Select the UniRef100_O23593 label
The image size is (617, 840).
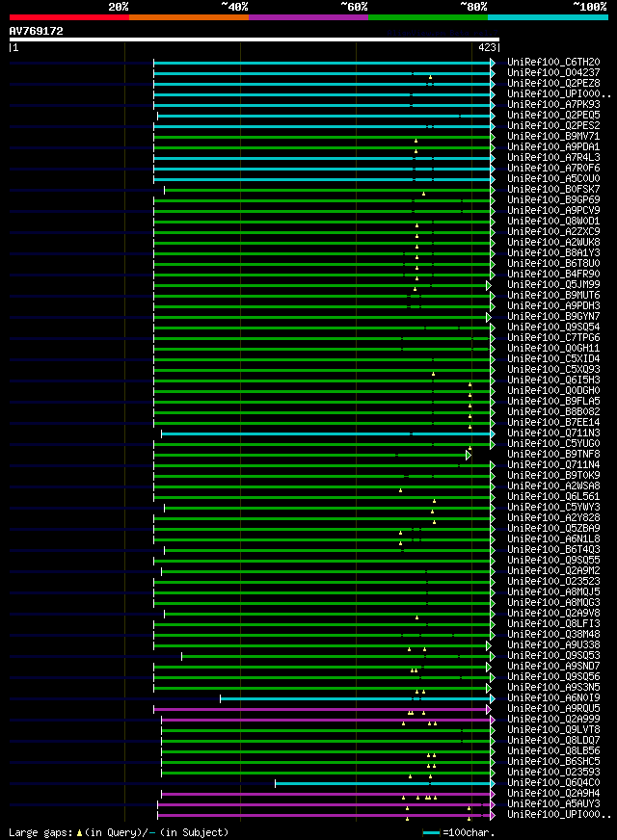(x=553, y=772)
